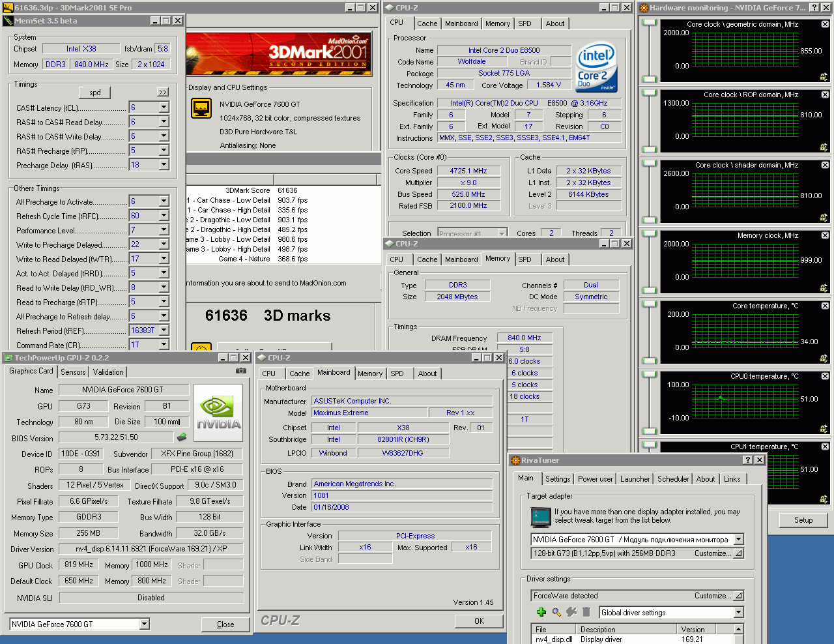Close the Core clock ROP domain graph
Image resolution: width=834 pixels, height=644 pixels.
coord(825,95)
